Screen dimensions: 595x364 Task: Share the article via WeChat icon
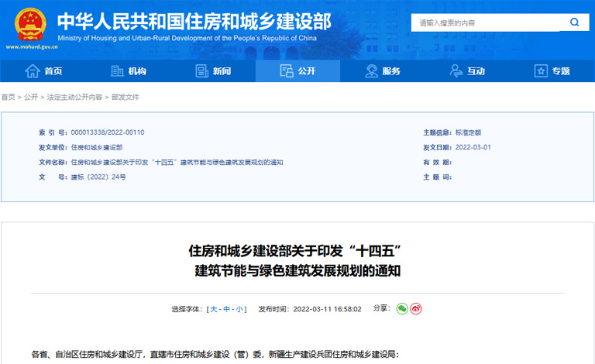[402, 309]
